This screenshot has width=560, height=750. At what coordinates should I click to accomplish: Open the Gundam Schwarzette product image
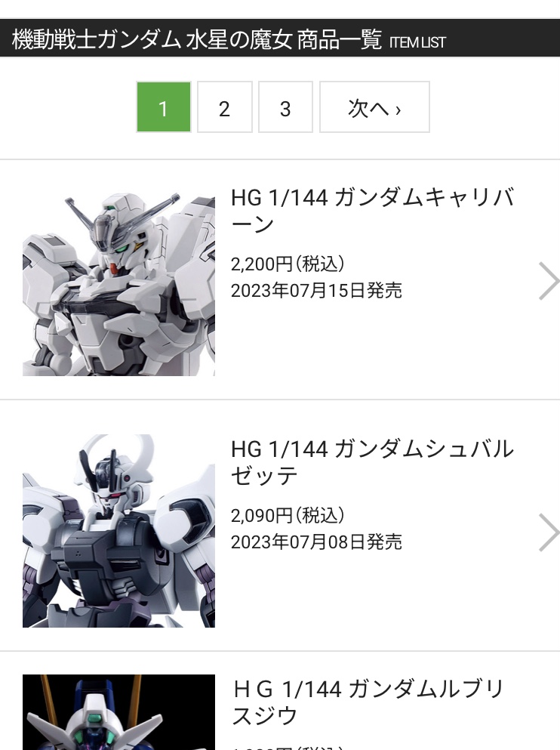click(x=118, y=531)
